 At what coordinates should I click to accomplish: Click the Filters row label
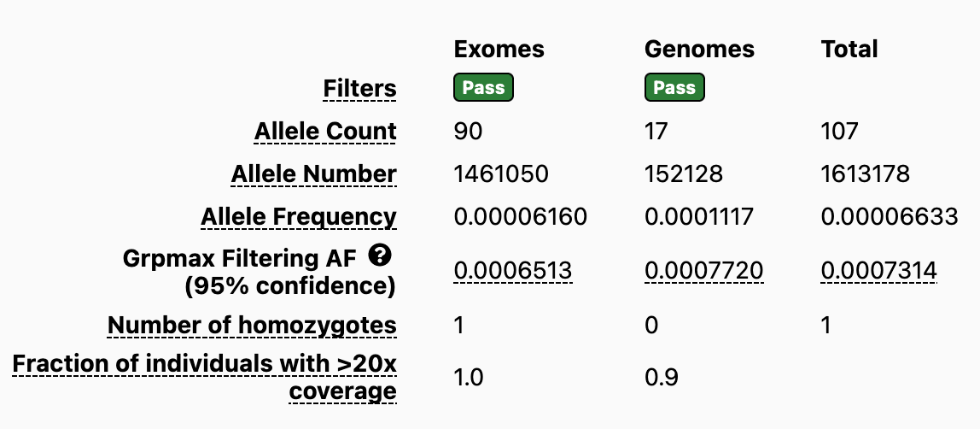pyautogui.click(x=359, y=89)
